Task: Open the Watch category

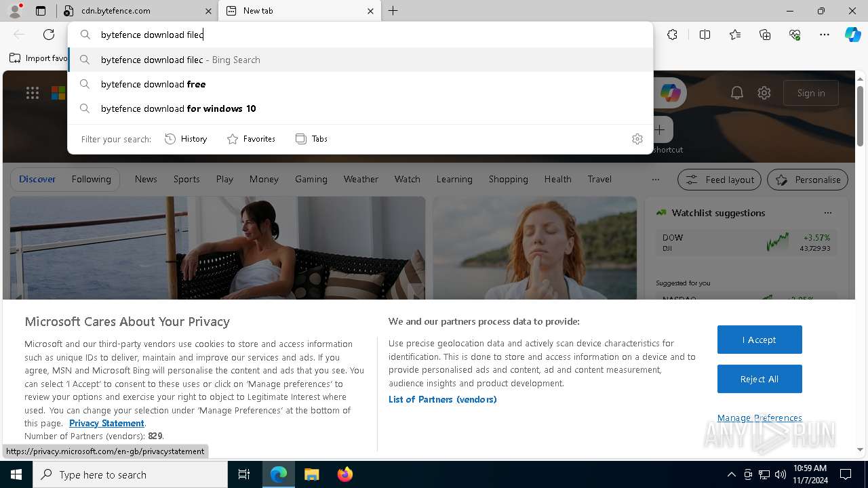Action: coord(408,179)
